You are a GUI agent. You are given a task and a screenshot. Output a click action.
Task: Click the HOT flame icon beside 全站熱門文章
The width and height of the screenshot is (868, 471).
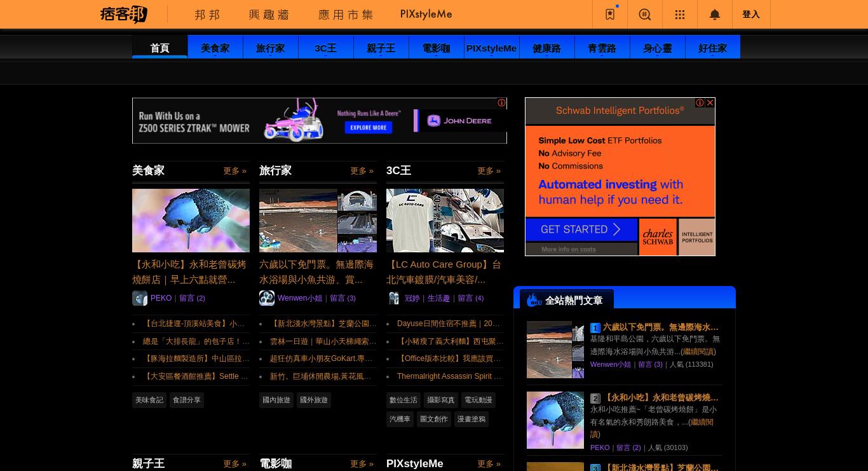pyautogui.click(x=534, y=300)
